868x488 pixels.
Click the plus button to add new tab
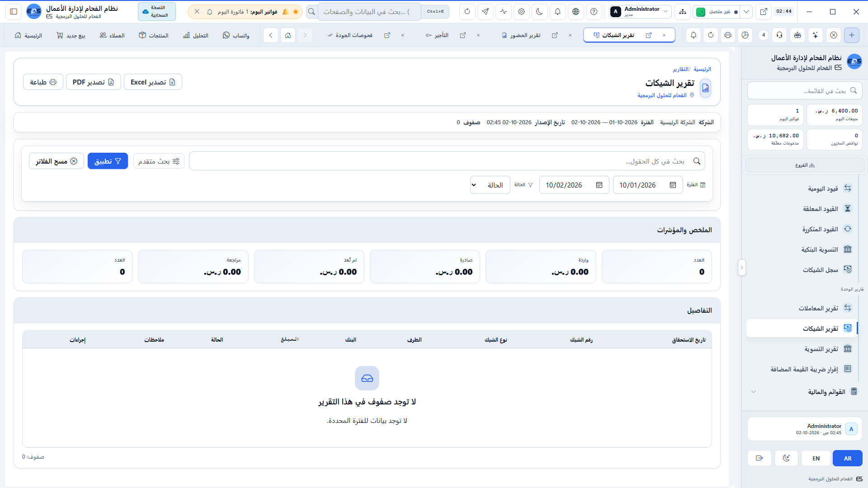(852, 35)
